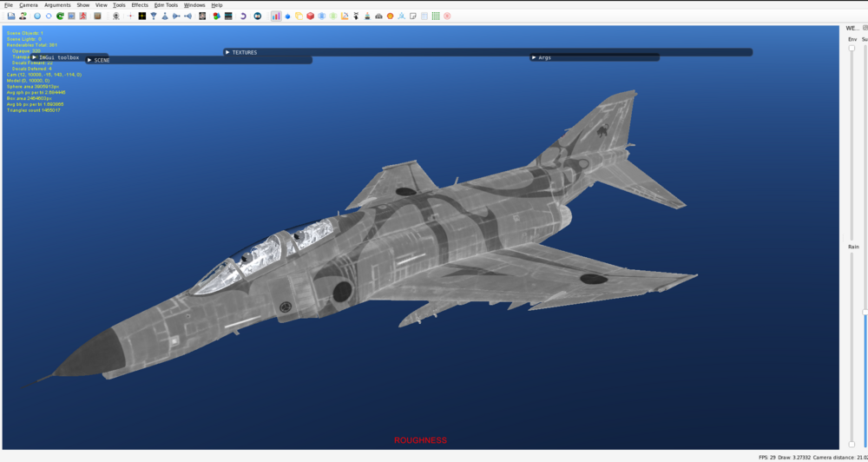Click the orange sphere toolbar icon

(x=390, y=16)
